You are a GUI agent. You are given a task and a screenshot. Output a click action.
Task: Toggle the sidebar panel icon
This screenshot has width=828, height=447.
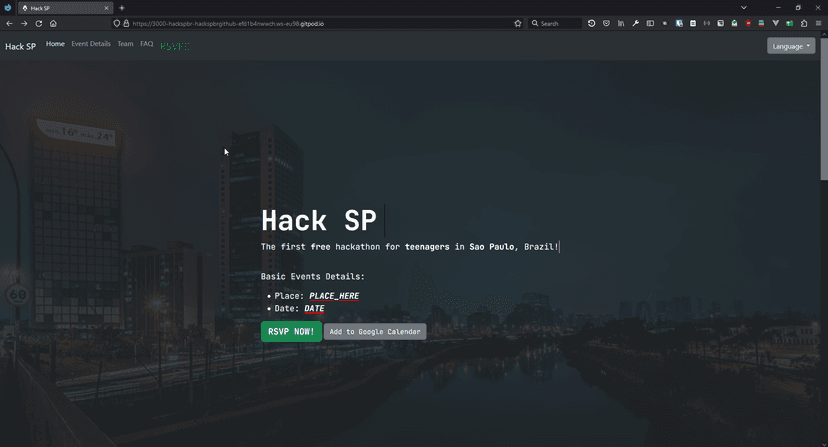pyautogui.click(x=650, y=23)
